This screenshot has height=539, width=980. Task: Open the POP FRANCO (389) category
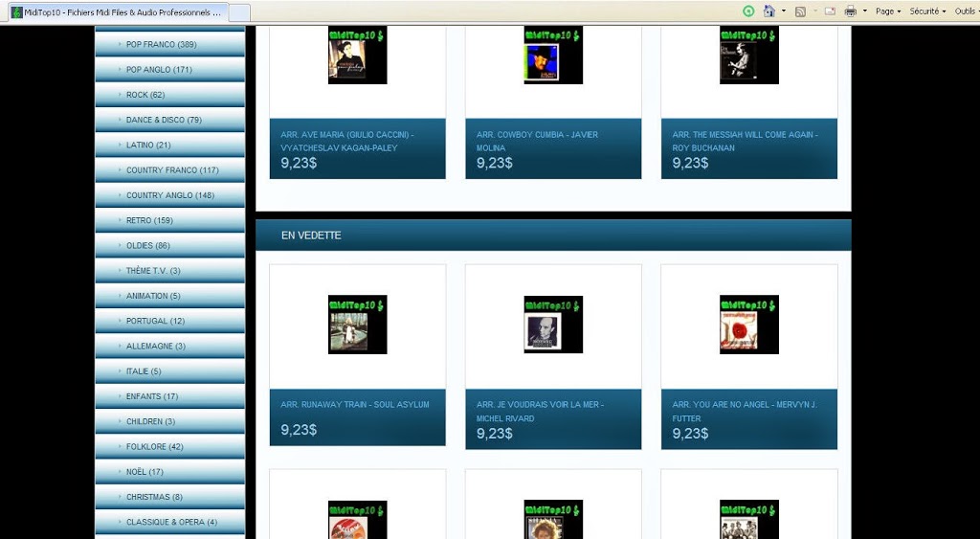pyautogui.click(x=170, y=44)
